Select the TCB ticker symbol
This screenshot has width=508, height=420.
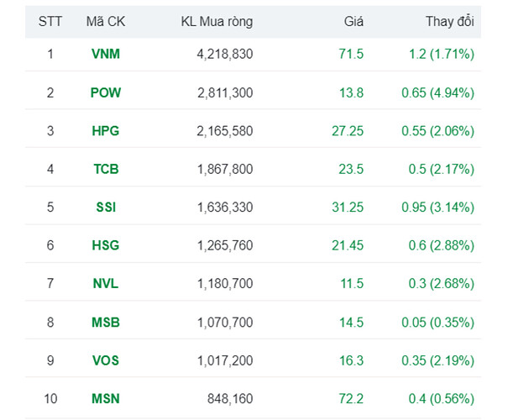tap(106, 169)
